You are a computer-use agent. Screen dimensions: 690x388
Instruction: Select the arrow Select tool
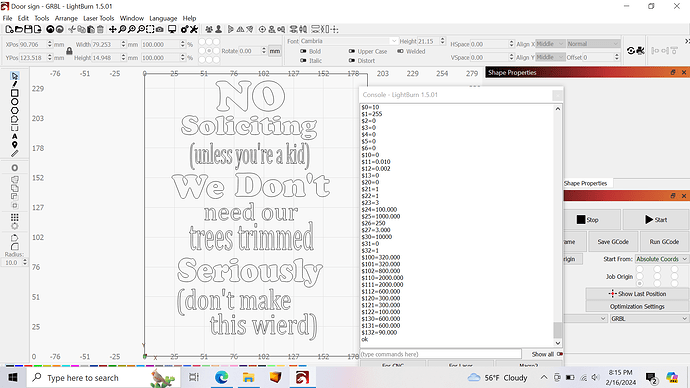click(15, 76)
